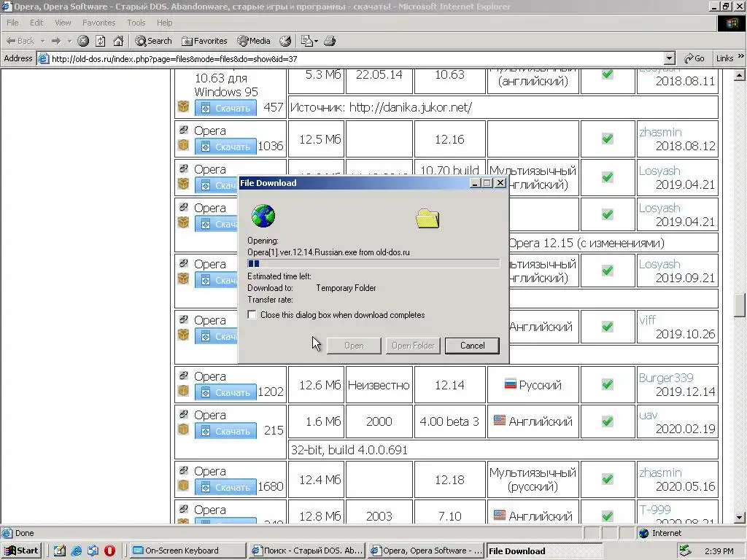
Task: Open the File menu
Action: tap(12, 23)
